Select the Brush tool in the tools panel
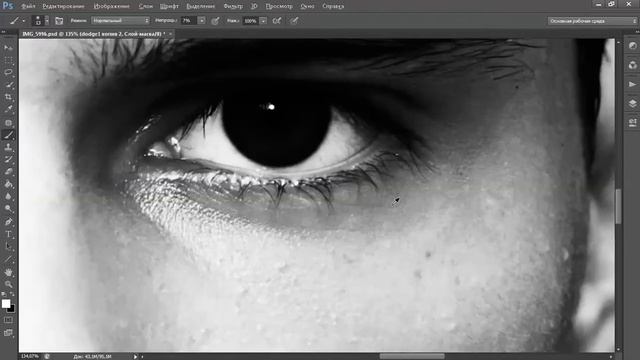Screen dimensions: 640x360 tap(8, 135)
